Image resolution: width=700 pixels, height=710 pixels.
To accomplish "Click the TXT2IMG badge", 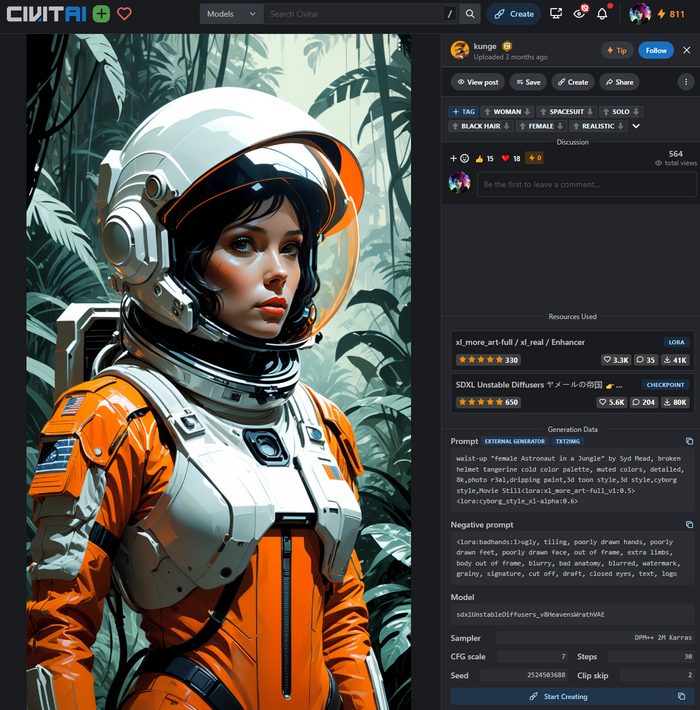I will [568, 441].
